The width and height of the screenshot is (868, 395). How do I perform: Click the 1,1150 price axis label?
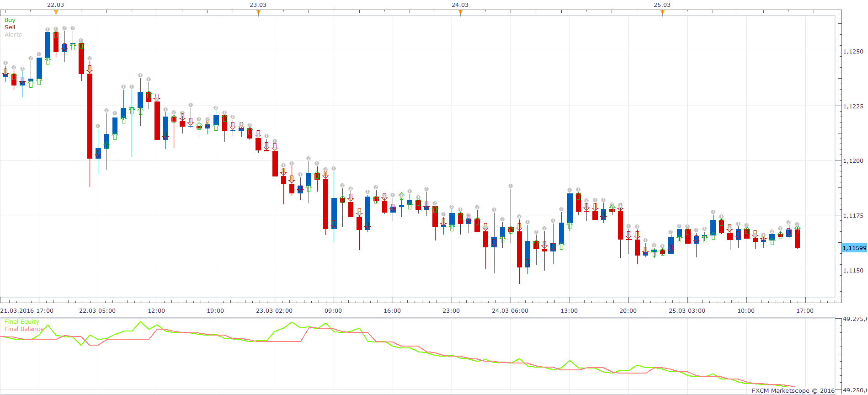click(853, 271)
